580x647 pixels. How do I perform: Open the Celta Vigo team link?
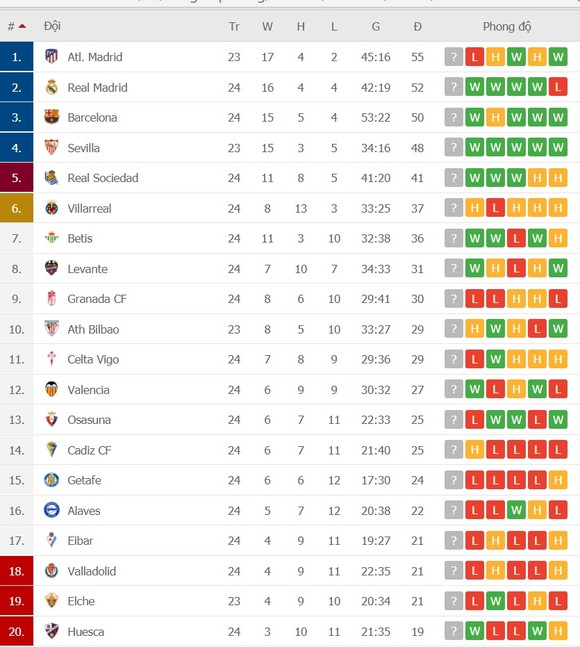[93, 359]
